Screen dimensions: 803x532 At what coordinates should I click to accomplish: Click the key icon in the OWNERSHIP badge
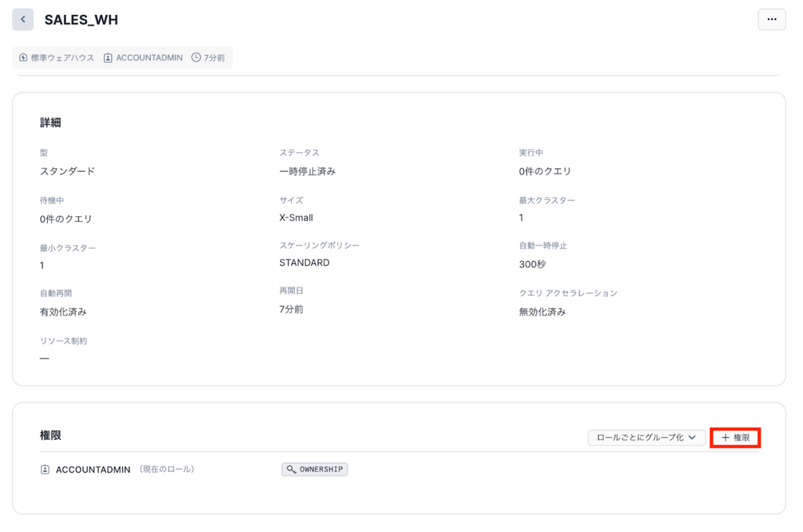(291, 469)
